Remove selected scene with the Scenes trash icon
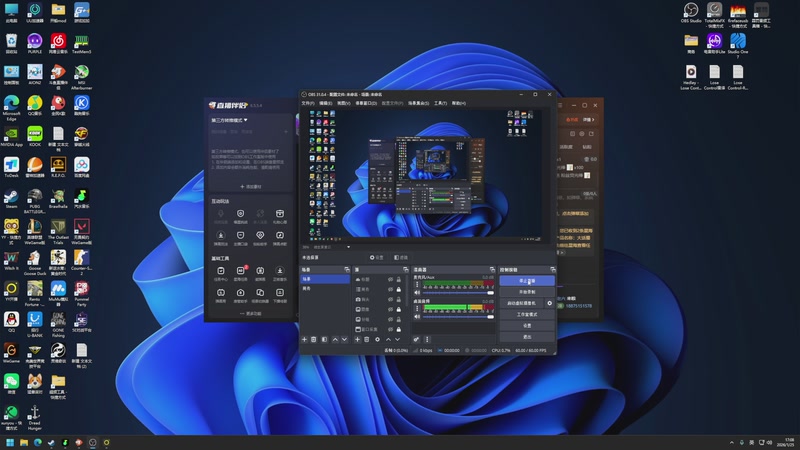The image size is (800, 450). (x=314, y=339)
